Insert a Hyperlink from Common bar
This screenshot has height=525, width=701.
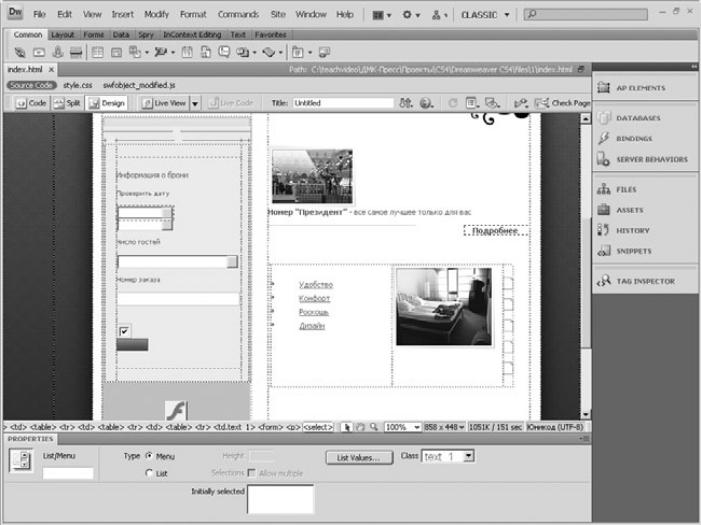tap(20, 52)
